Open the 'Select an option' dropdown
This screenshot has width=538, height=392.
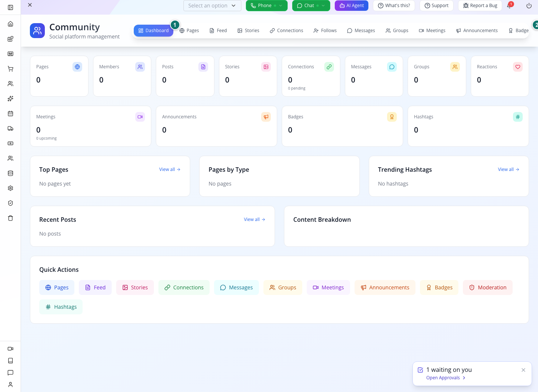click(x=212, y=6)
